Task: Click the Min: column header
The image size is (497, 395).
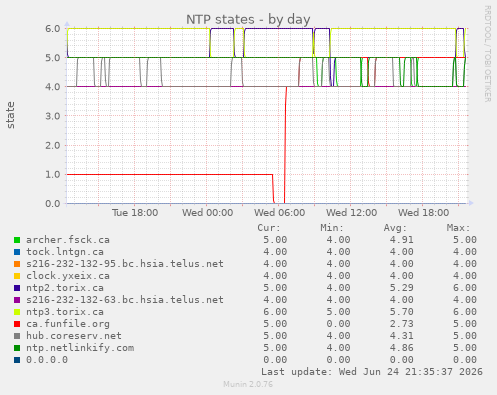Action: 332,228
